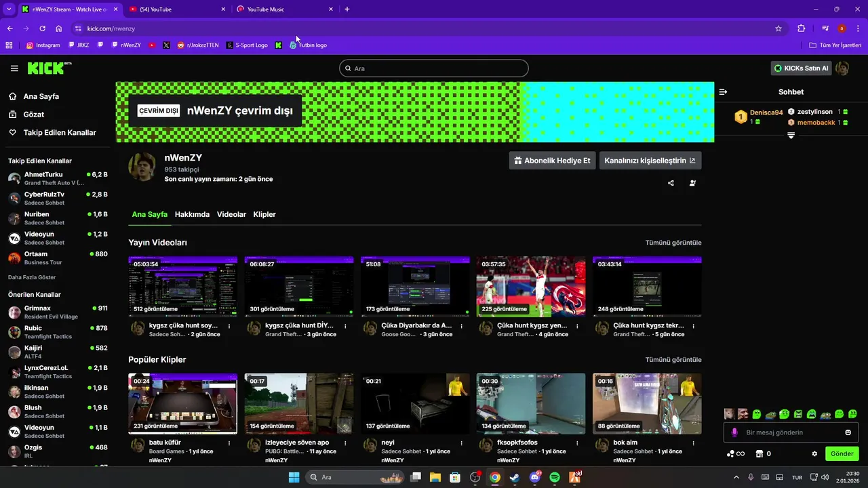Click the channel points infinity icon
Image resolution: width=868 pixels, height=488 pixels.
(736, 454)
